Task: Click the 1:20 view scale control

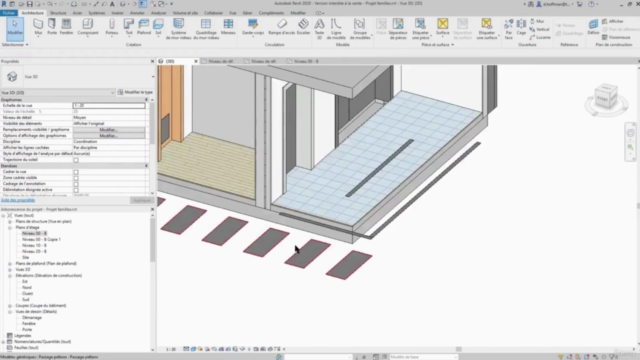Action: coord(171,349)
